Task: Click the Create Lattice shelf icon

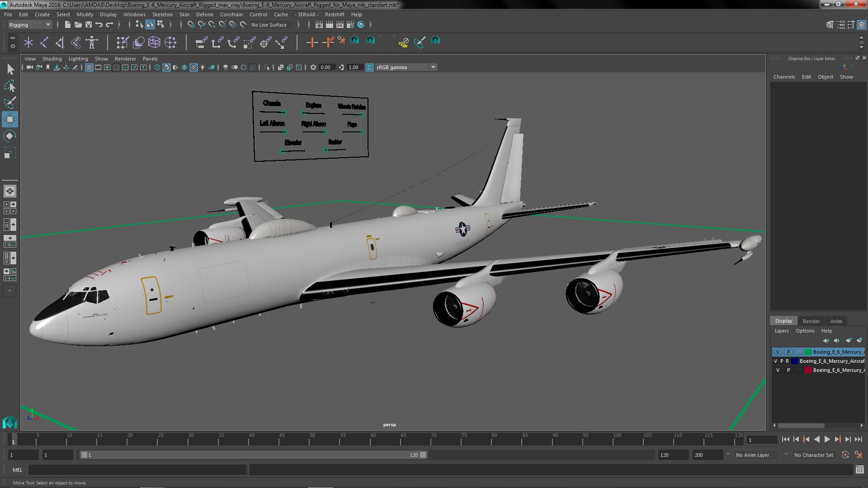Action: [x=154, y=42]
